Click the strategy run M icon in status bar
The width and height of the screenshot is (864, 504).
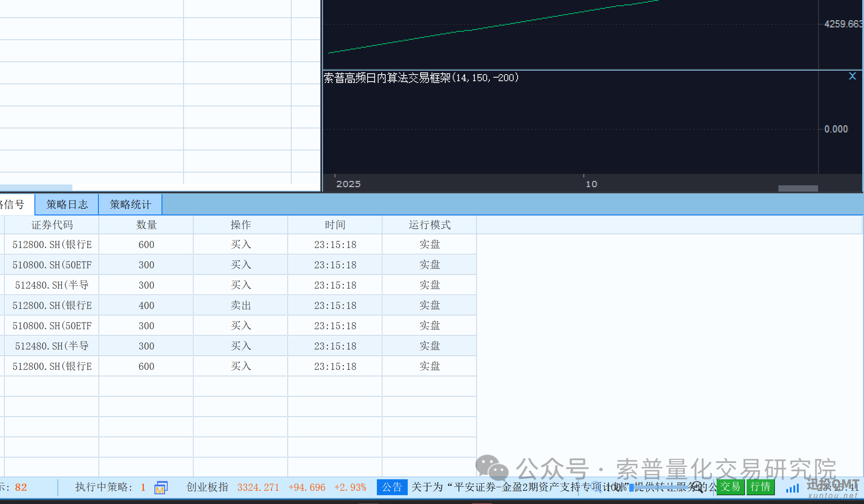[161, 487]
